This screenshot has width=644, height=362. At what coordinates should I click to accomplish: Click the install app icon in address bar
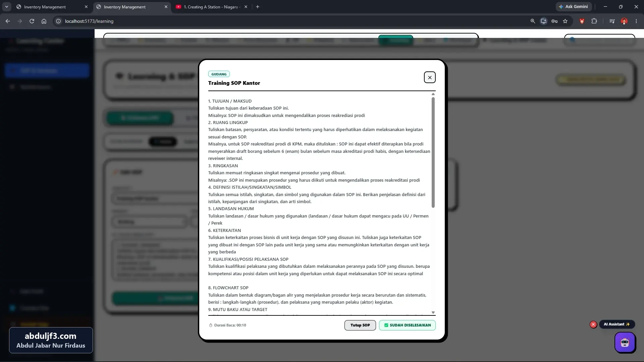(544, 21)
